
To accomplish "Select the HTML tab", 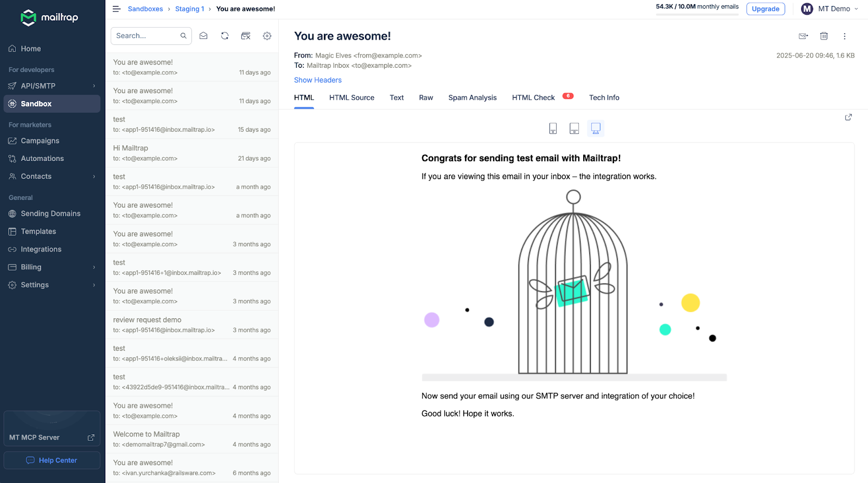I will click(x=304, y=98).
